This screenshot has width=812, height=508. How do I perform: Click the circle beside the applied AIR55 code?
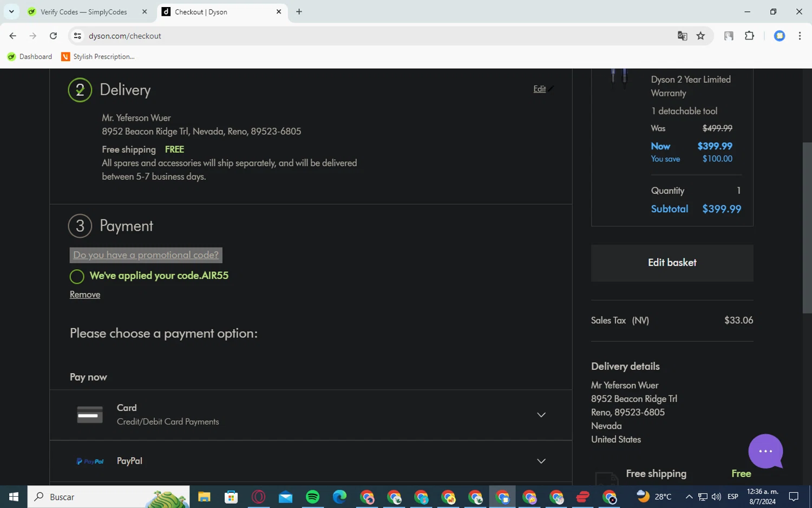tap(77, 277)
